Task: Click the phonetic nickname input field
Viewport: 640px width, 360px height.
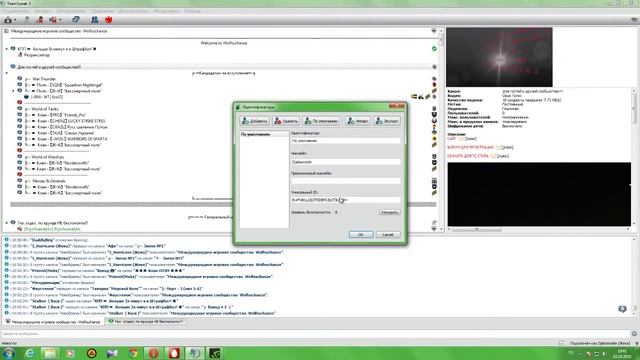Action: click(346, 181)
